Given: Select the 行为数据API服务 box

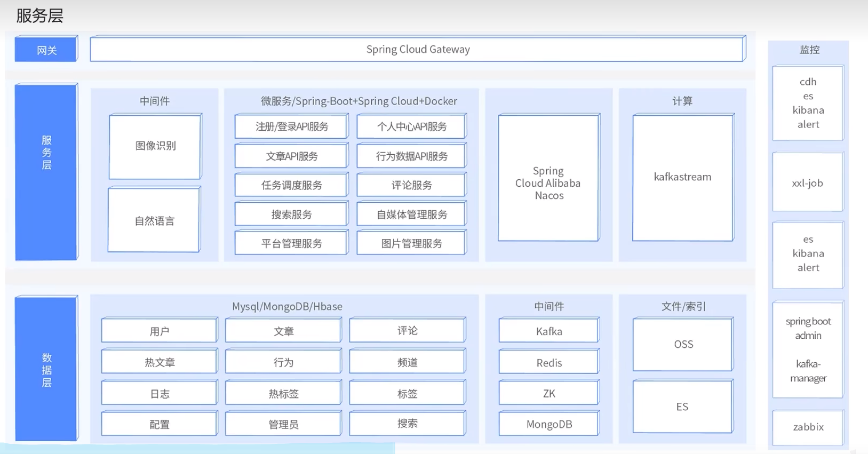Looking at the screenshot, I should click(x=412, y=156).
